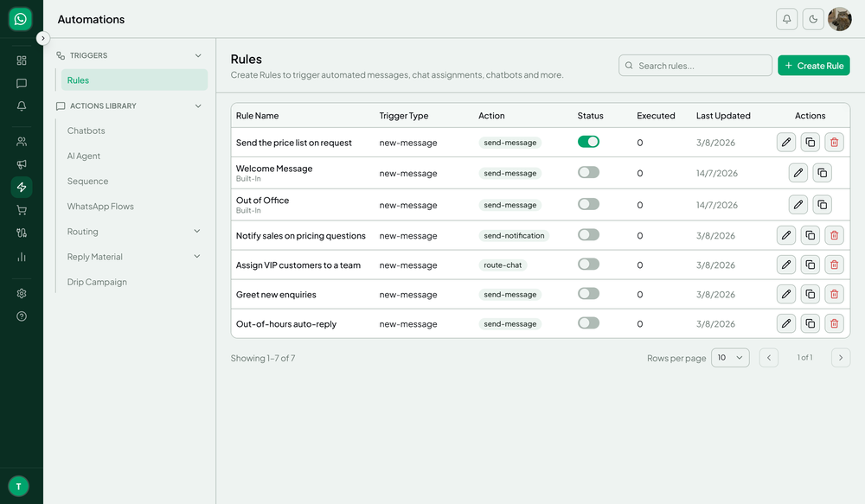This screenshot has width=865, height=504.
Task: Delete the Out-of-hours auto-reply rule
Action: [x=834, y=323]
